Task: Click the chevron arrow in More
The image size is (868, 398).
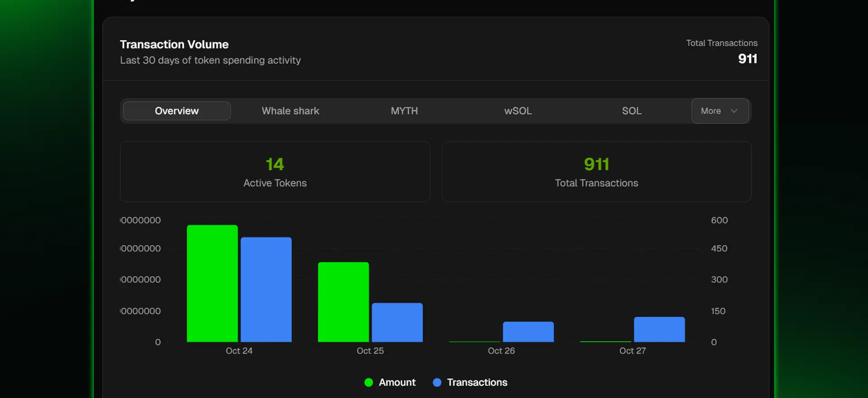Action: tap(734, 111)
